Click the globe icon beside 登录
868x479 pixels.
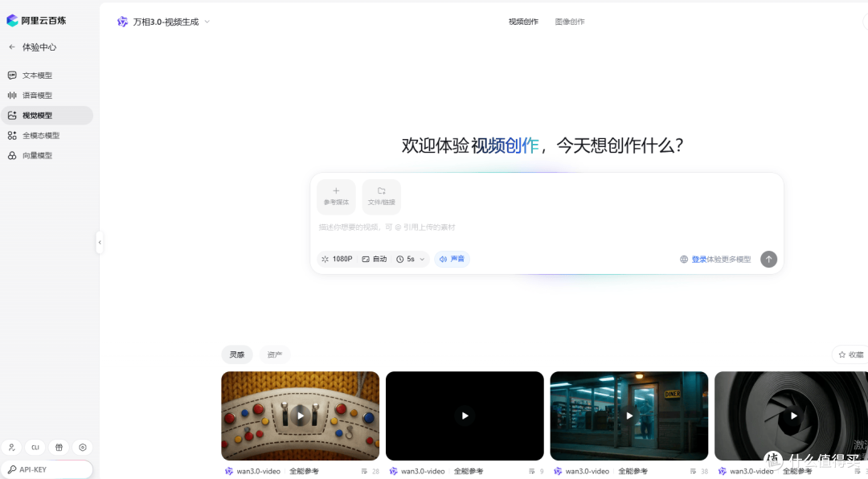pyautogui.click(x=684, y=259)
